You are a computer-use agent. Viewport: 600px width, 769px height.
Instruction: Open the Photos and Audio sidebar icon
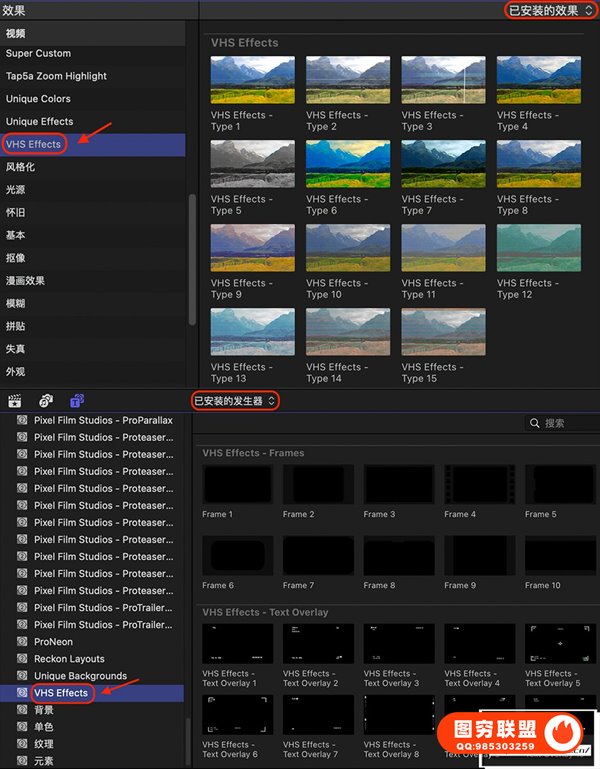click(x=46, y=400)
